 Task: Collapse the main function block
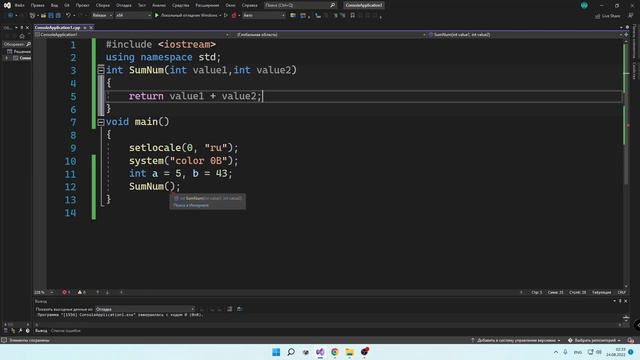101,122
